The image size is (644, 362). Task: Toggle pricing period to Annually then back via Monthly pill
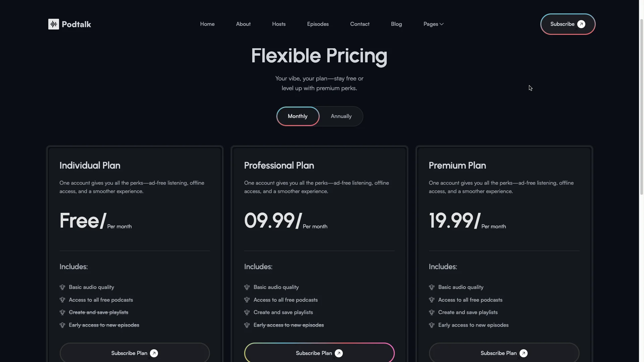pos(298,116)
